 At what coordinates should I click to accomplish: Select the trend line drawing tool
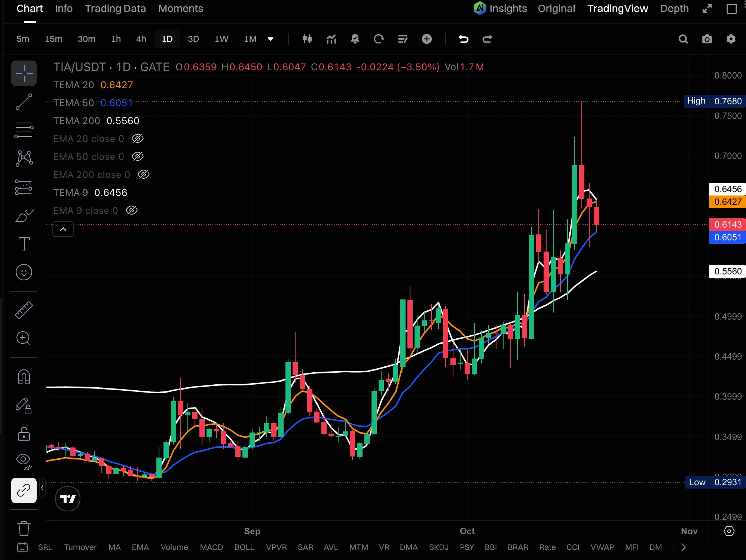click(24, 102)
